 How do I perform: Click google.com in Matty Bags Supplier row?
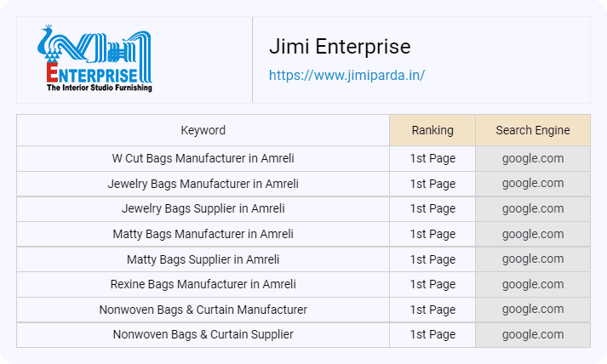pyautogui.click(x=533, y=259)
